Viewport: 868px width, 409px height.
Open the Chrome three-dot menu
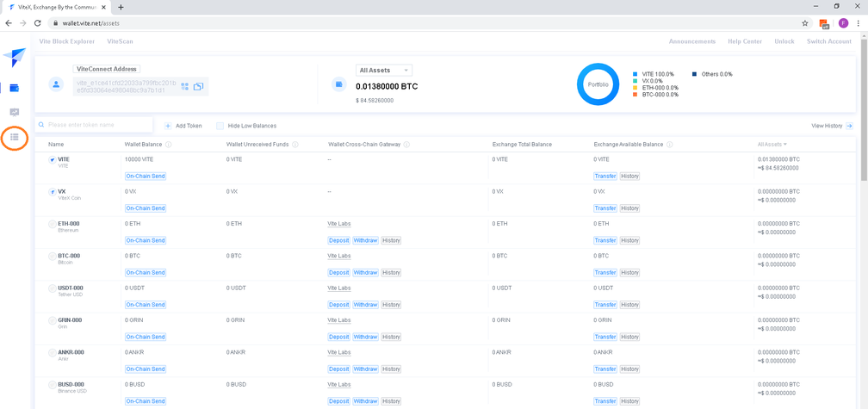(x=859, y=23)
